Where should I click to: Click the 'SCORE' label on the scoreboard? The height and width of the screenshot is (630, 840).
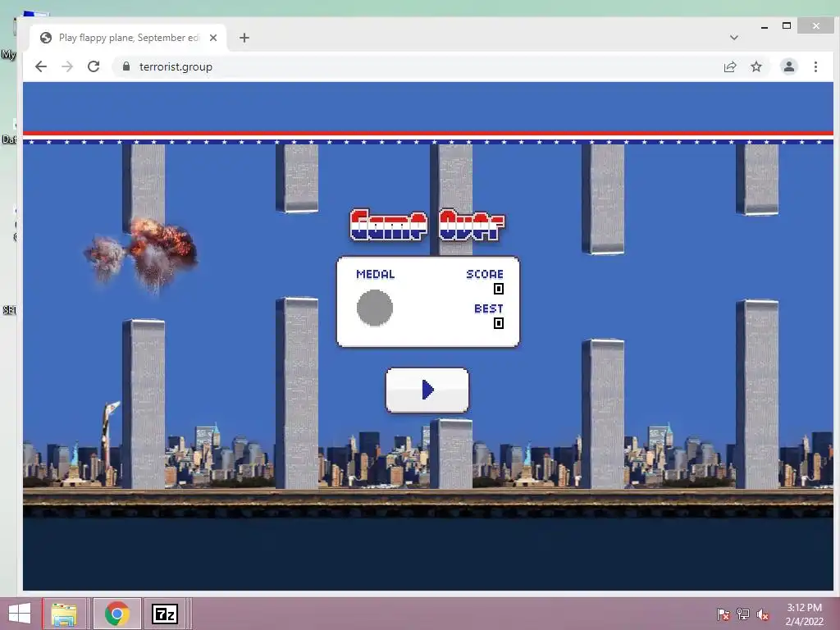pyautogui.click(x=485, y=274)
